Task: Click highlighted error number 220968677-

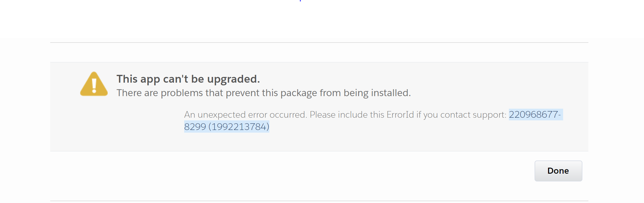Action: click(535, 115)
